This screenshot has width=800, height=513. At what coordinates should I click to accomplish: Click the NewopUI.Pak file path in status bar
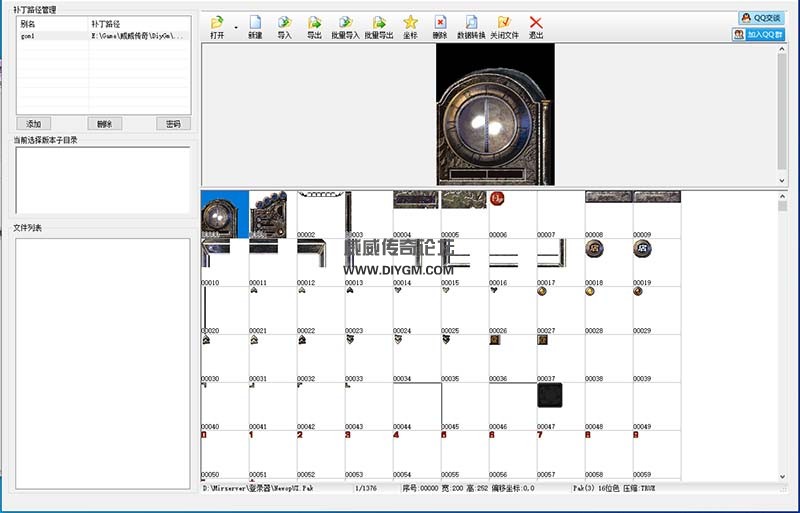[258, 488]
